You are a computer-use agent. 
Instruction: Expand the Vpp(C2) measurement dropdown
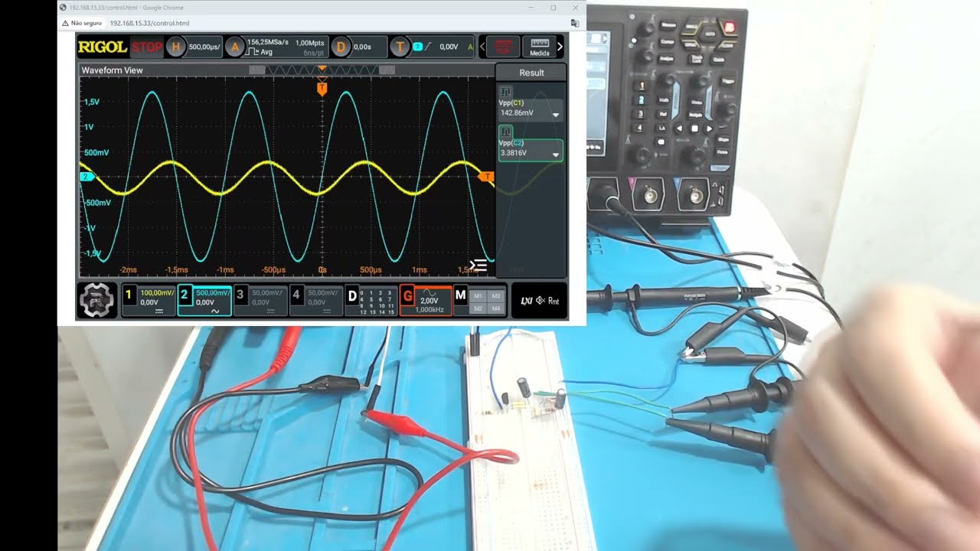pos(556,155)
